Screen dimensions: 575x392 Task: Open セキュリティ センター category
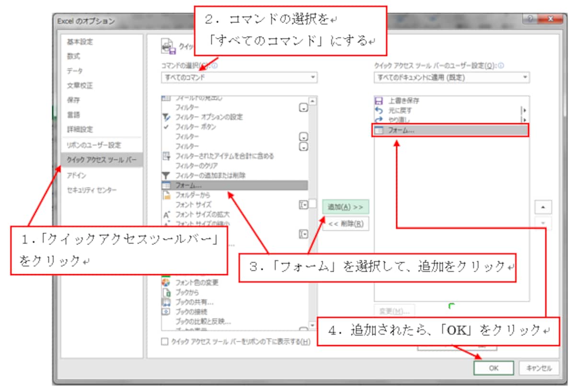tap(92, 190)
